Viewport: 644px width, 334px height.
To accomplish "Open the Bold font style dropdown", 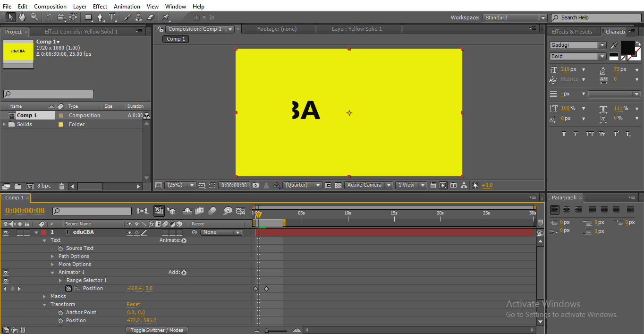I will (578, 56).
